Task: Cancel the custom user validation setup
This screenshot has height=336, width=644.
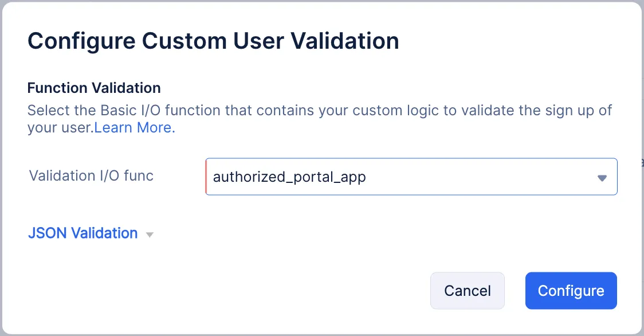Action: tap(467, 290)
